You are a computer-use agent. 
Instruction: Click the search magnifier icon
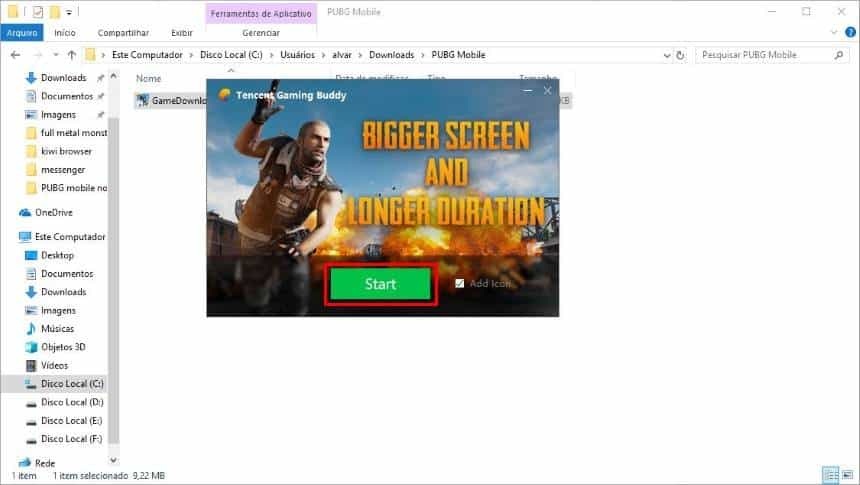839,55
